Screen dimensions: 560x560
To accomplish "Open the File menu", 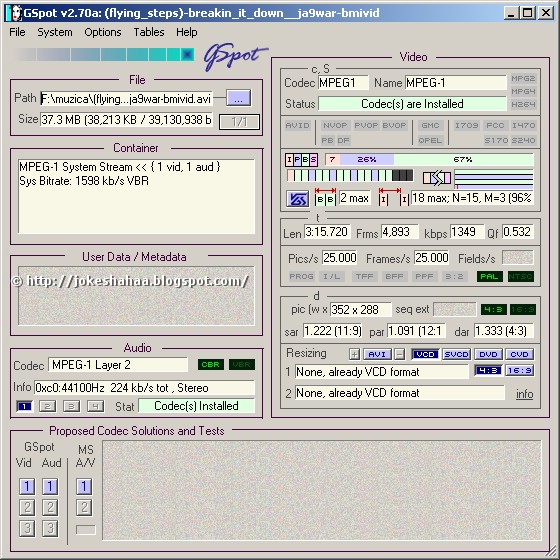I will coord(17,32).
